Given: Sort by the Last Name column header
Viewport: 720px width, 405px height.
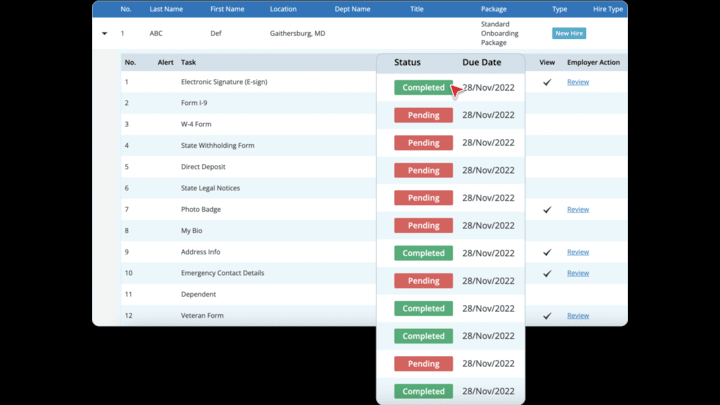Looking at the screenshot, I should (x=164, y=9).
